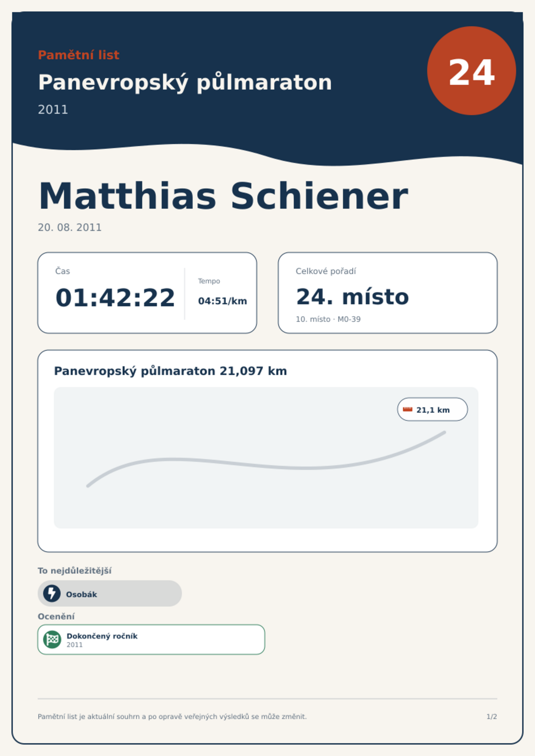This screenshot has height=756, width=535.
Task: Click the Celkové pořadí card label
Action: click(326, 271)
